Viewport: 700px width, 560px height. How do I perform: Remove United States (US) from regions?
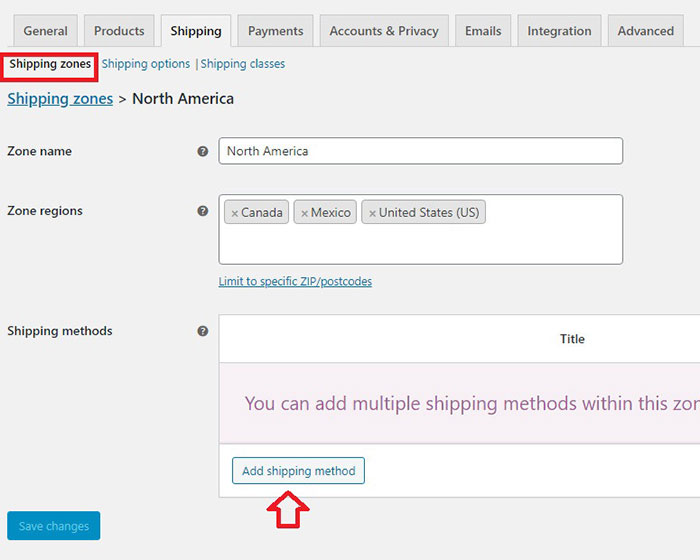tap(372, 213)
